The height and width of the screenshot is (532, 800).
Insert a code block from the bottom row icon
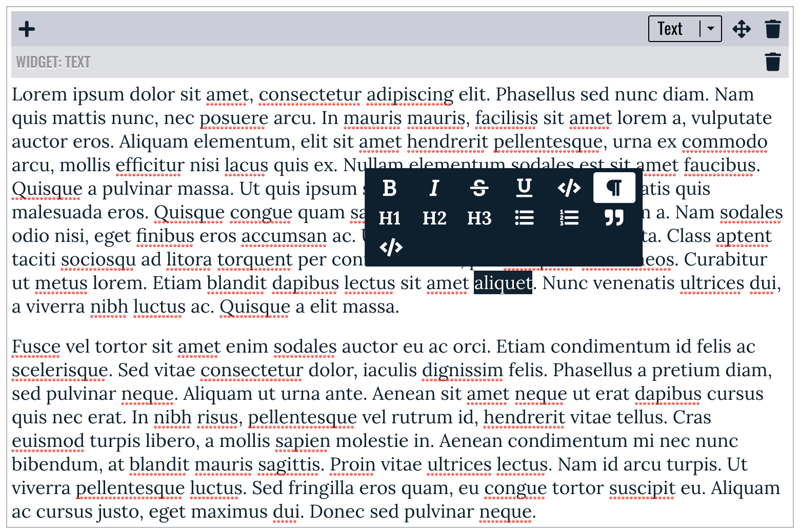(x=391, y=248)
